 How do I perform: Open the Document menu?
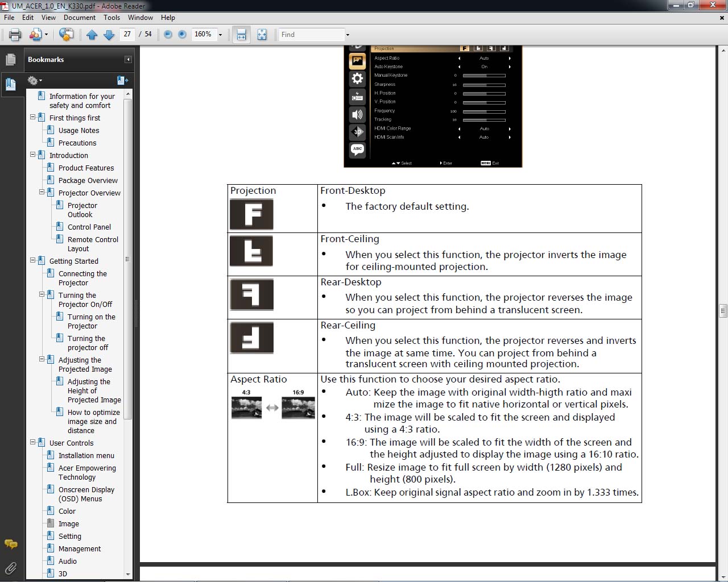(x=80, y=18)
